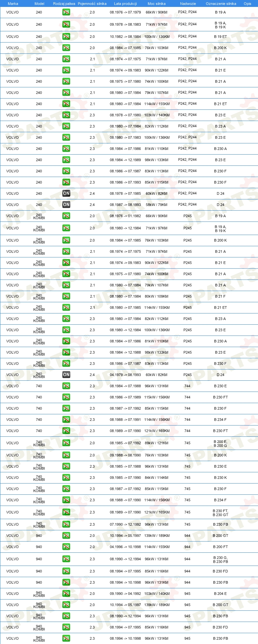Select engine codes B 230 FT, B 230 GT
This screenshot has width=258, height=644.
pyautogui.click(x=220, y=512)
